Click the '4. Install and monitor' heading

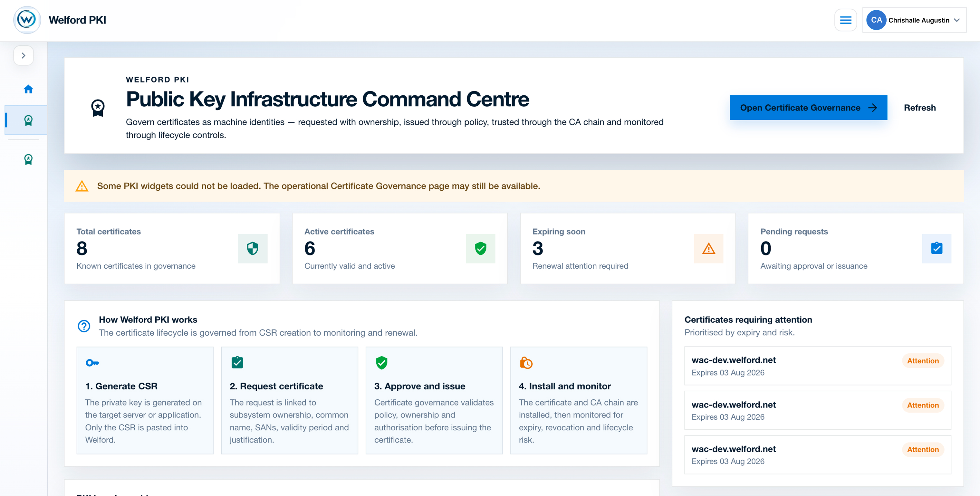pos(564,386)
